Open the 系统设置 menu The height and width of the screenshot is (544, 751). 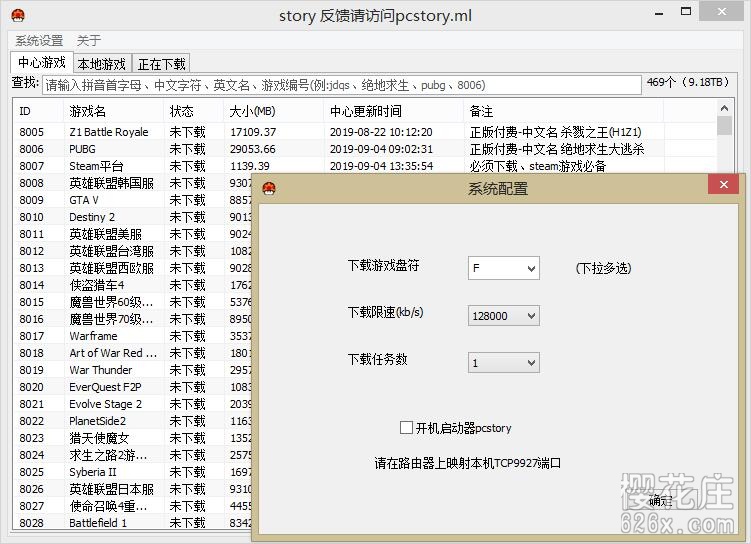[x=39, y=41]
